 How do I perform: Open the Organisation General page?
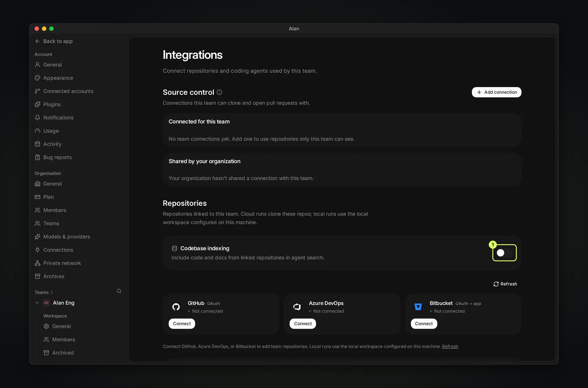[x=53, y=184]
